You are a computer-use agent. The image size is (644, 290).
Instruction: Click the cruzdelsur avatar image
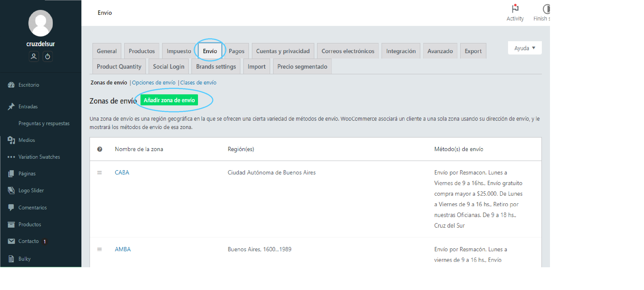coord(41,23)
